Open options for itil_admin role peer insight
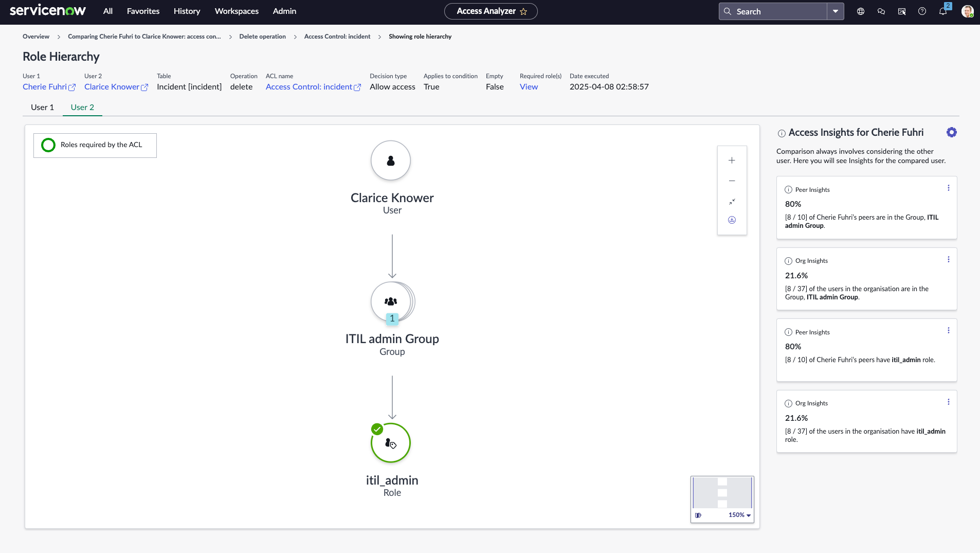 pos(949,331)
